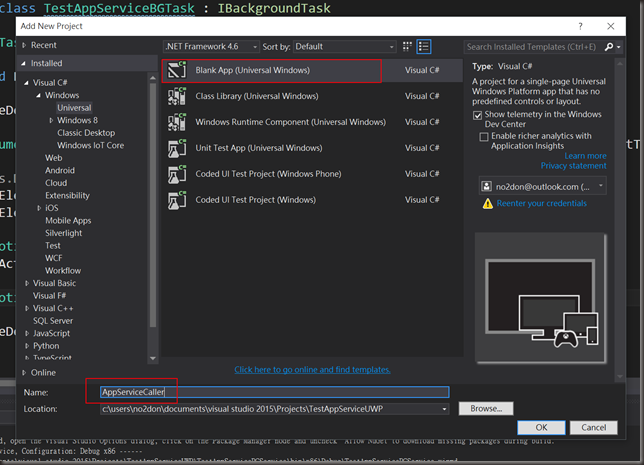The image size is (644, 465).
Task: Collapse the Windows tree node
Action: point(38,95)
